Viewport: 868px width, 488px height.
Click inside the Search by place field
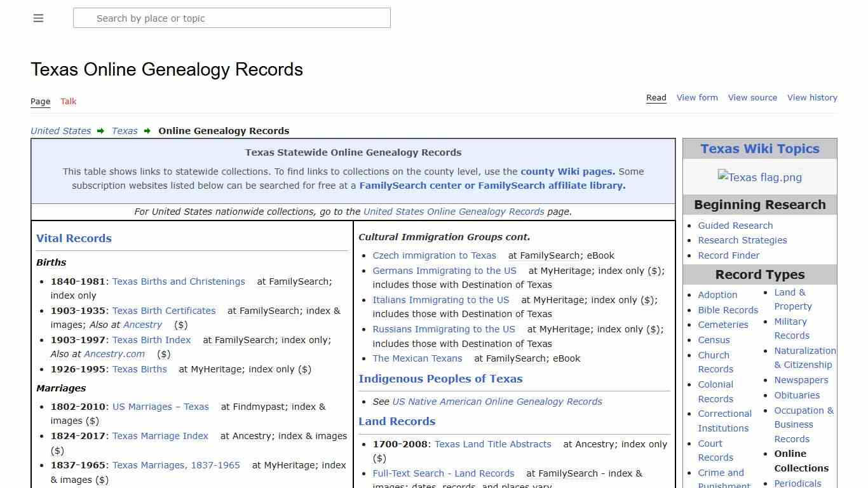pos(232,18)
